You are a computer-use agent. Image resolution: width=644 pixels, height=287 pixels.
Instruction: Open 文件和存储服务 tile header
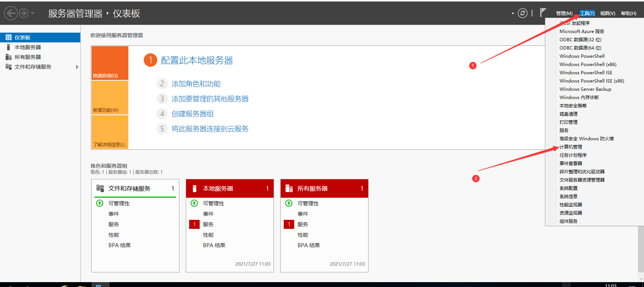(x=135, y=188)
